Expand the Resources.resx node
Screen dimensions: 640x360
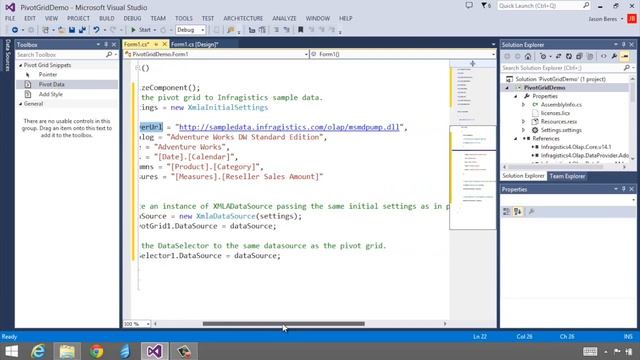point(524,122)
